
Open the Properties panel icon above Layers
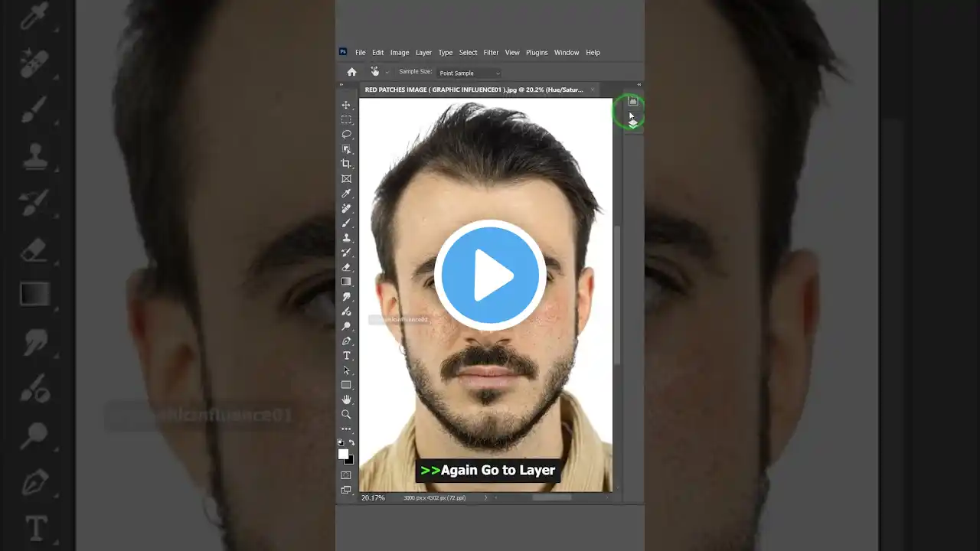click(633, 101)
